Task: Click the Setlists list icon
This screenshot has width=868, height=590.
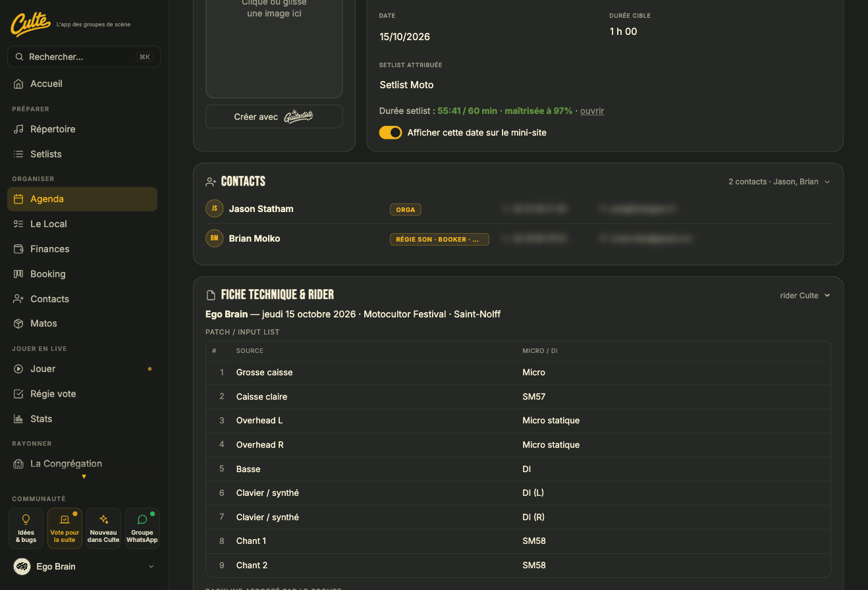Action: point(18,154)
